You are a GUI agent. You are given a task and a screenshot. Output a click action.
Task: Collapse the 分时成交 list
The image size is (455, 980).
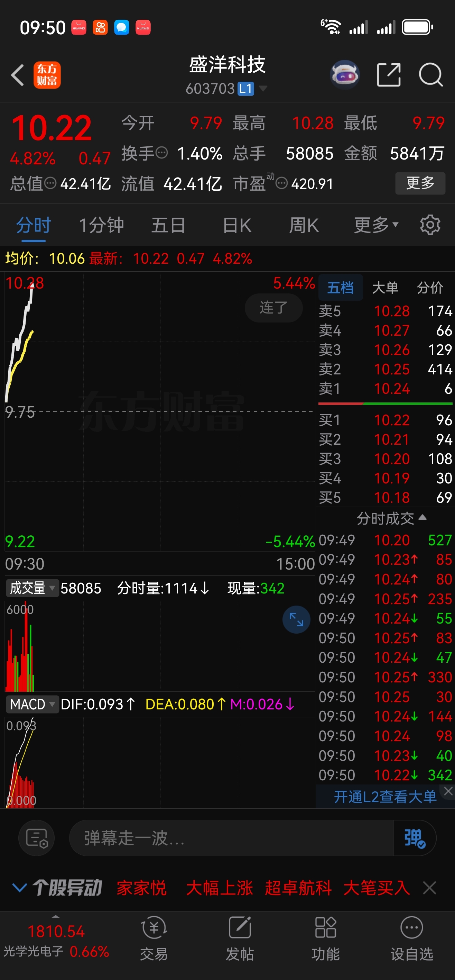(391, 518)
